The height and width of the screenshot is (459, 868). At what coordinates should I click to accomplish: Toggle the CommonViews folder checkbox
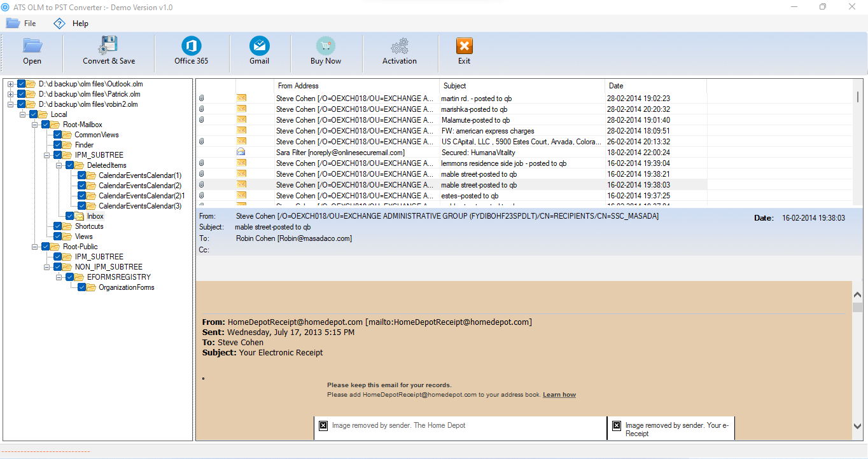[58, 135]
